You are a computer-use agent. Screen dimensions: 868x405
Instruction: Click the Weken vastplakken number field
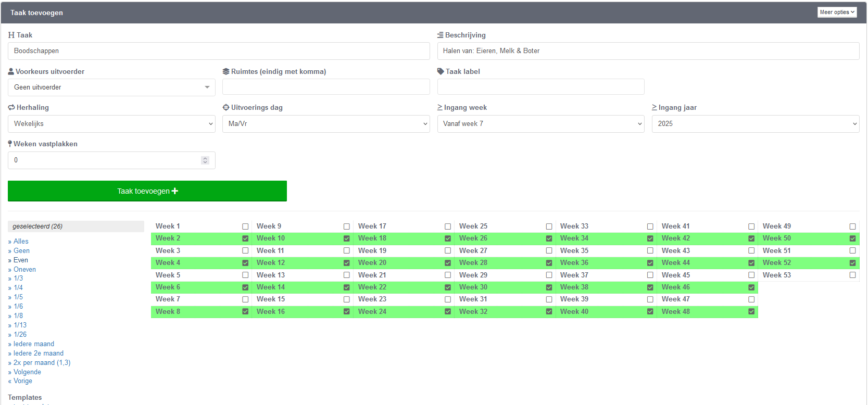[x=111, y=160]
